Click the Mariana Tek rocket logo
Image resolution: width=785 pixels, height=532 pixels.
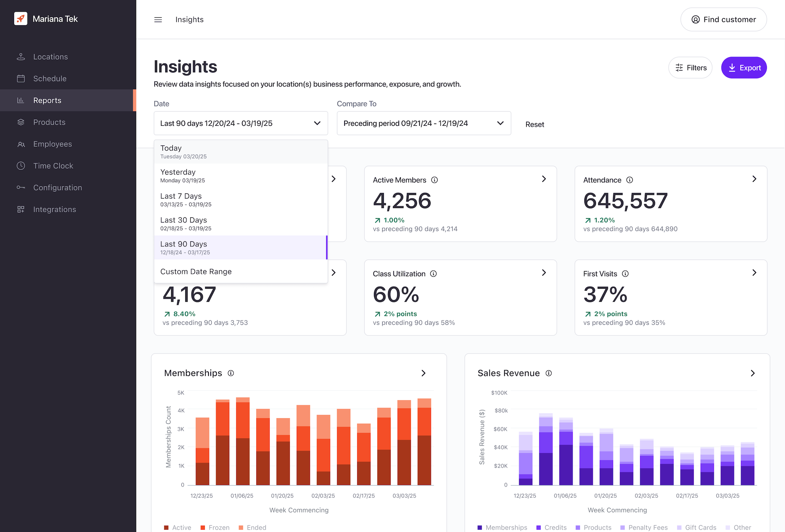(21, 18)
